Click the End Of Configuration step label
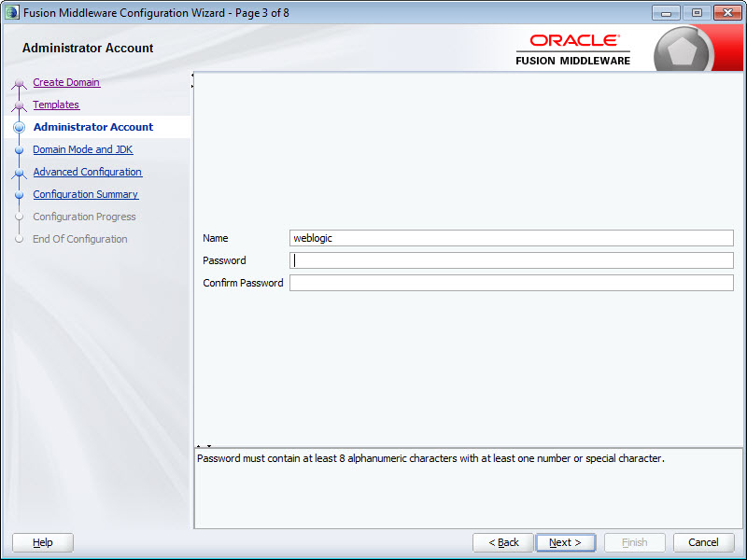747x560 pixels. pyautogui.click(x=80, y=239)
